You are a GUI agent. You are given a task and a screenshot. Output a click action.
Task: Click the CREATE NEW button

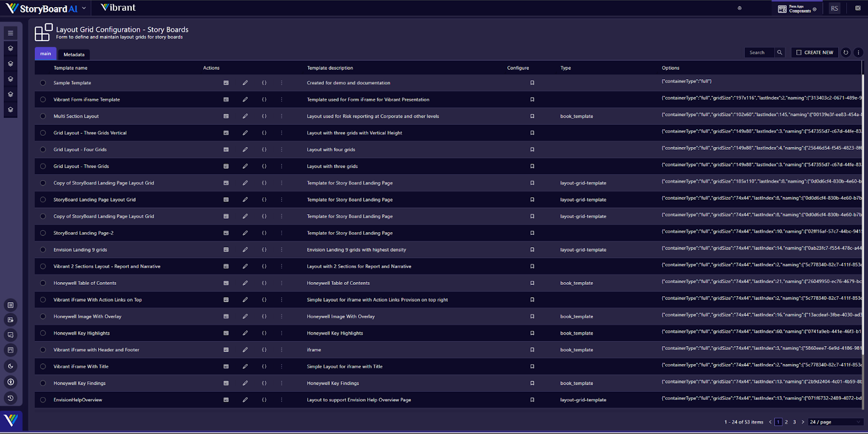(x=814, y=53)
